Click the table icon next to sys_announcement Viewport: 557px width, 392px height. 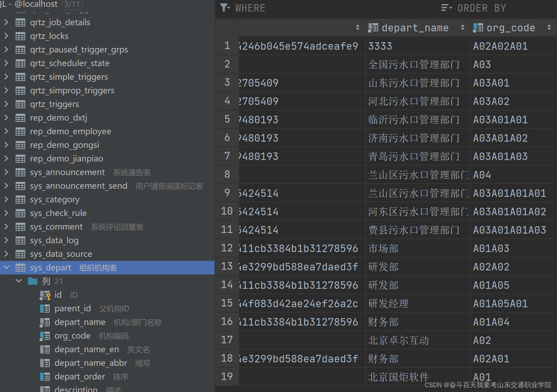coord(20,172)
